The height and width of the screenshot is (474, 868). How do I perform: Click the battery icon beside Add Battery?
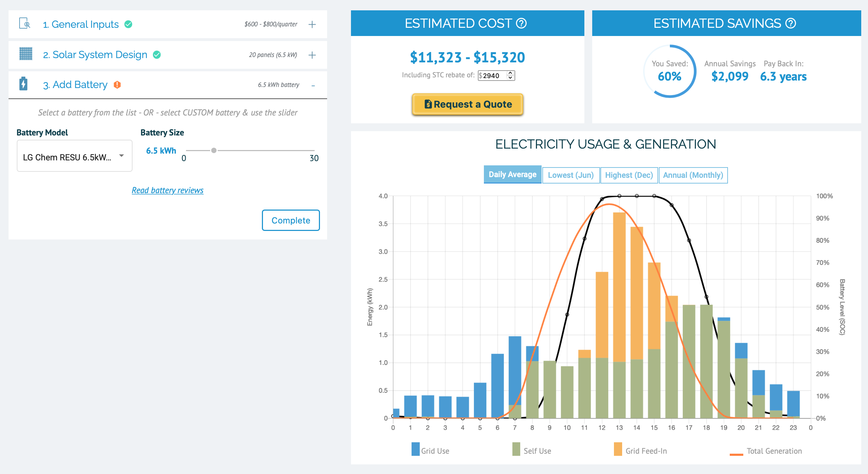[24, 84]
